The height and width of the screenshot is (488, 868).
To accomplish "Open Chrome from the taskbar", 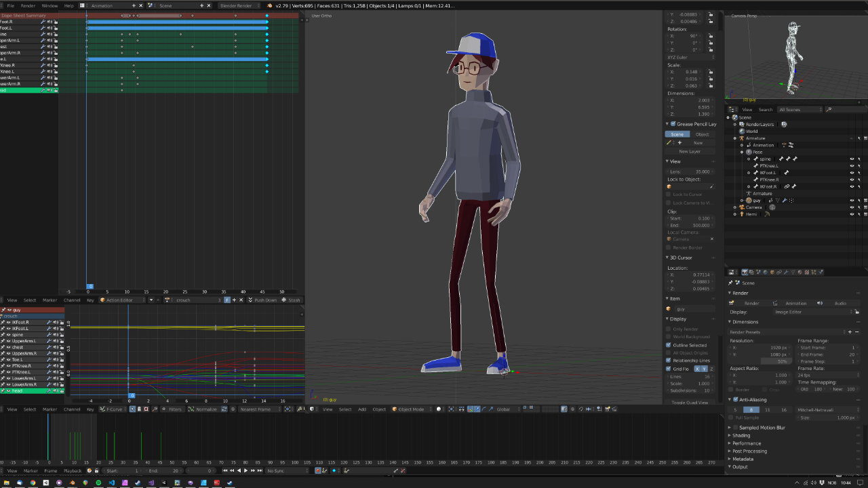I will point(33,483).
